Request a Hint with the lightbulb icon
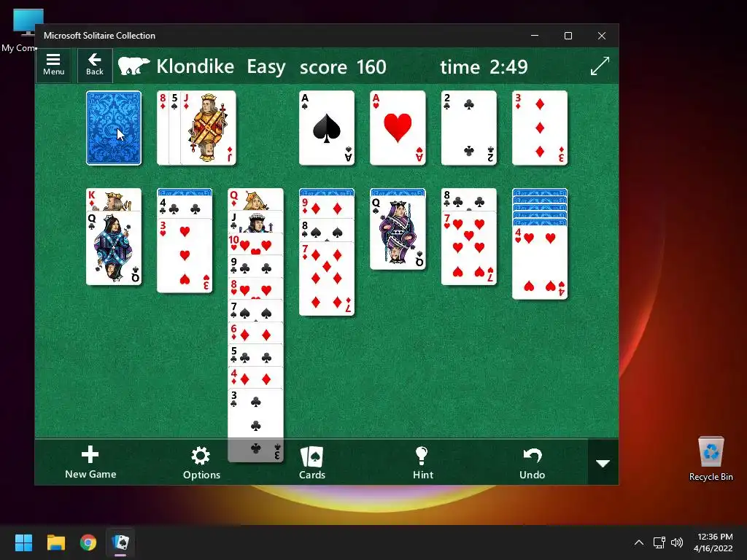This screenshot has width=747, height=560. [422, 462]
